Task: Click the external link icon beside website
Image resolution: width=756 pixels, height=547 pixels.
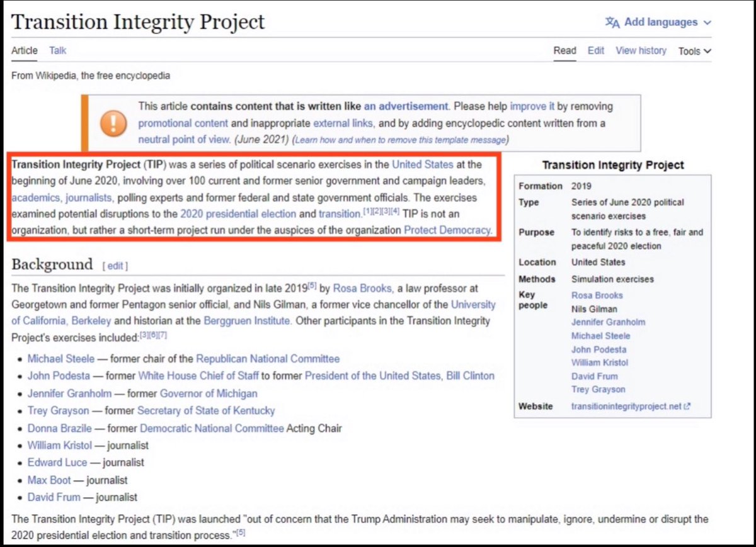Action: tap(687, 407)
